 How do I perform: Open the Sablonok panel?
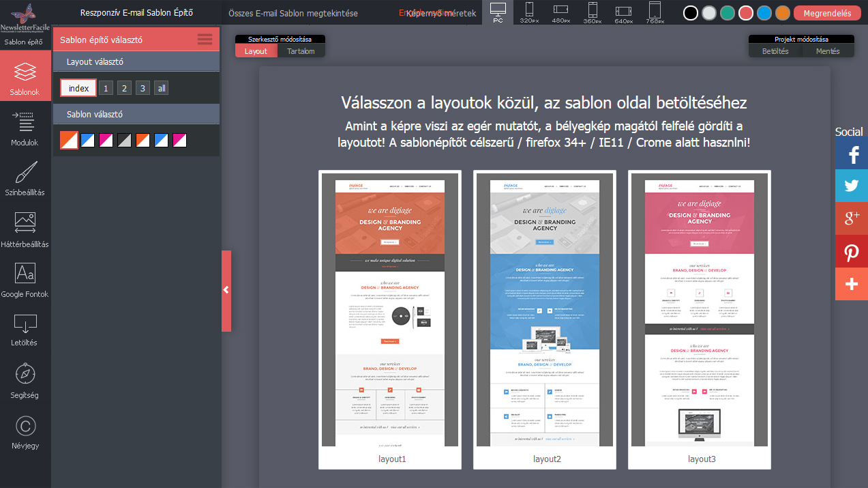pos(25,75)
